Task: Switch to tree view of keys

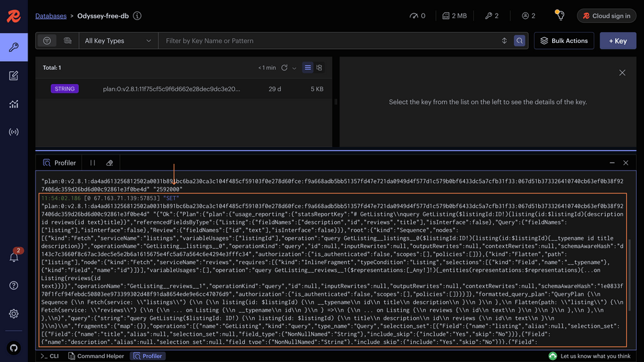Action: pos(319,68)
